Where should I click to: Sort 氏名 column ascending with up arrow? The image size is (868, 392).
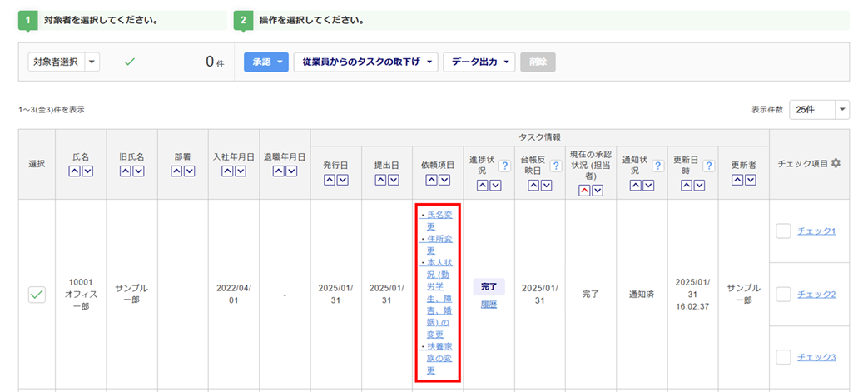[x=73, y=171]
